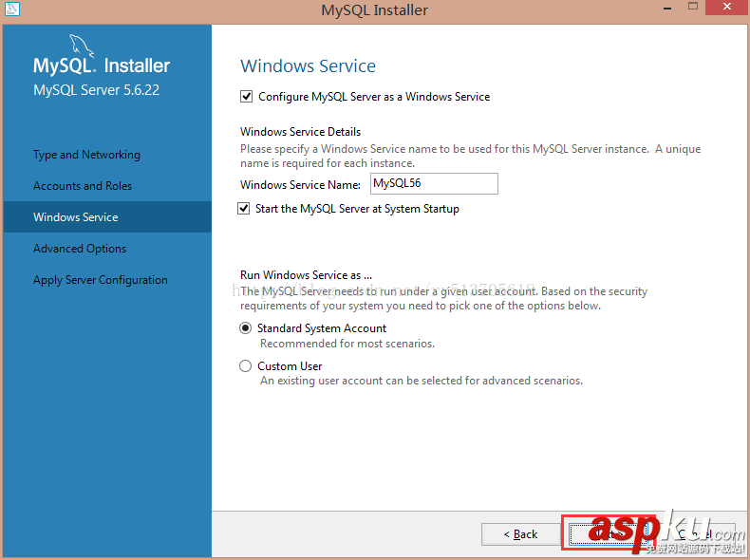Uncheck Start the MySQL Server at System Startup
This screenshot has width=750, height=560.
tap(243, 209)
